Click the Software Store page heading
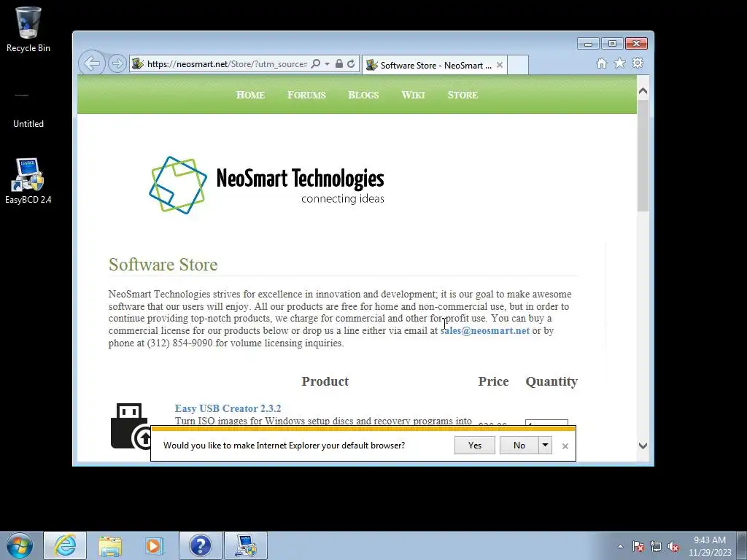The width and height of the screenshot is (747, 560). tap(163, 264)
